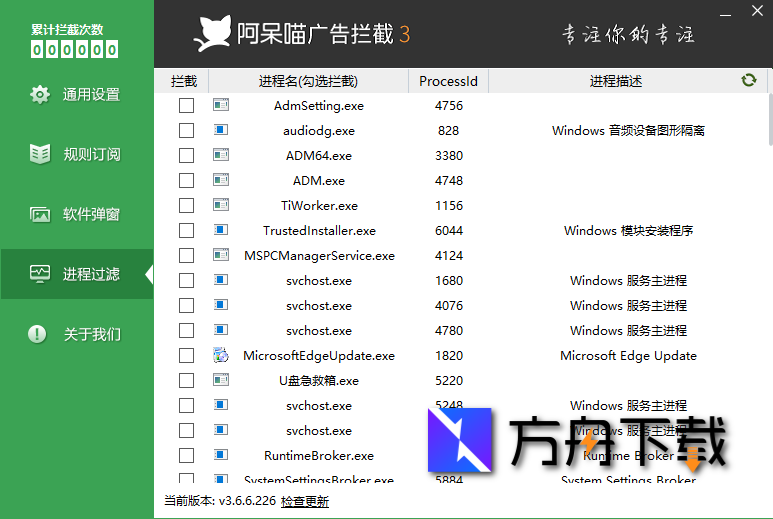This screenshot has height=519, width=773.
Task: Click the icon next to TiWorker.exe
Action: click(221, 205)
